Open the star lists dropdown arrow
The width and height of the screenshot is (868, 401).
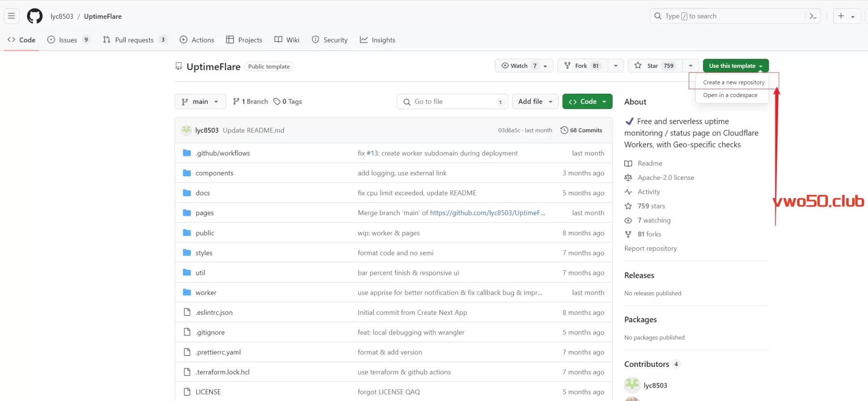point(690,66)
